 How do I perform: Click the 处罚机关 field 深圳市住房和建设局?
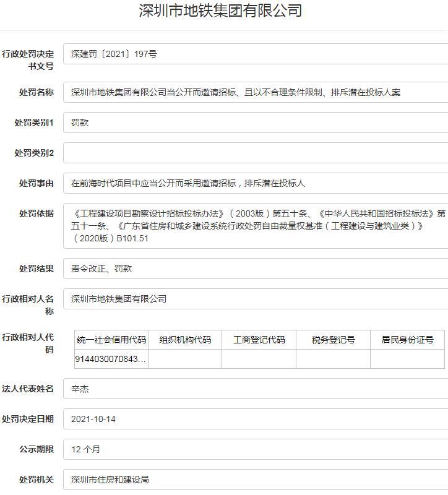click(256, 480)
